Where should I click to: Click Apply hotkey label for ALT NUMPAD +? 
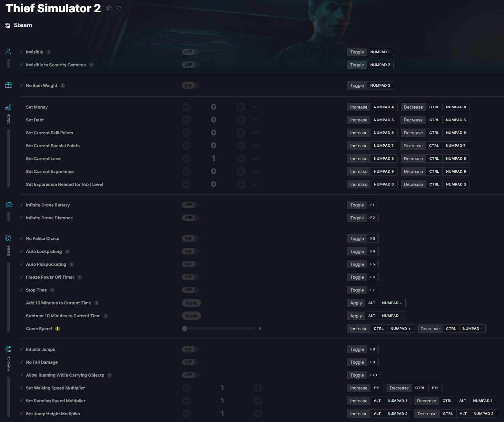point(356,303)
